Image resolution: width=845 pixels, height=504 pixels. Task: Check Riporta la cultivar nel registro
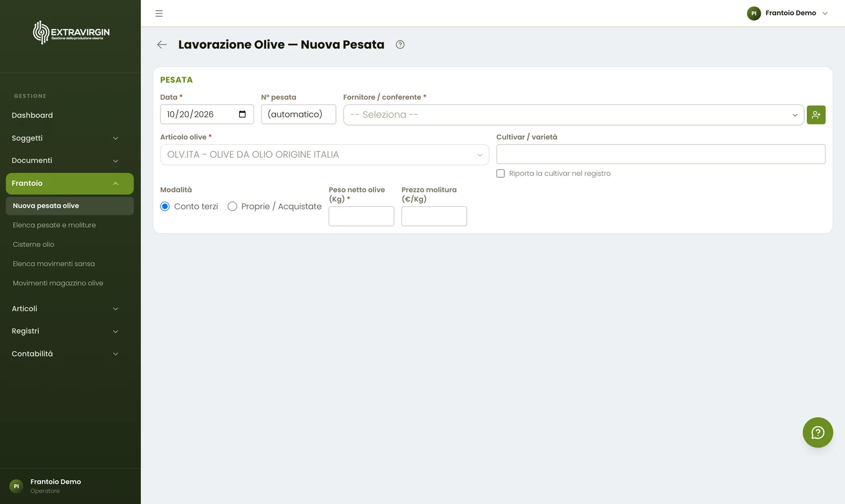click(501, 174)
